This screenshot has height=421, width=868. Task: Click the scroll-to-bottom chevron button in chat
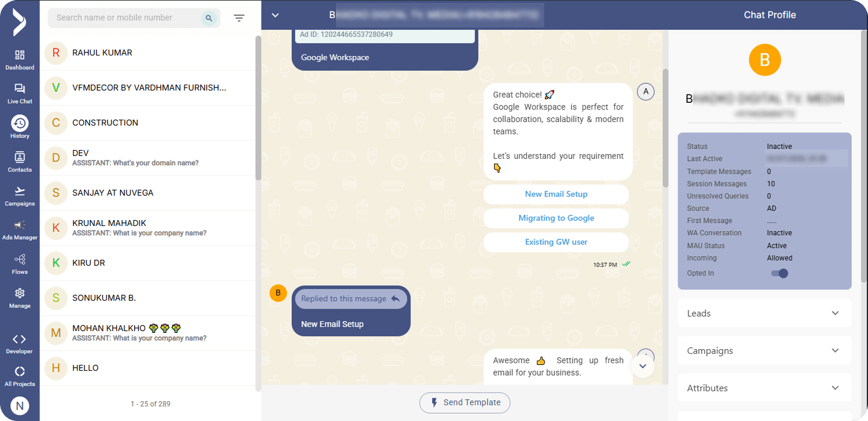pos(643,366)
